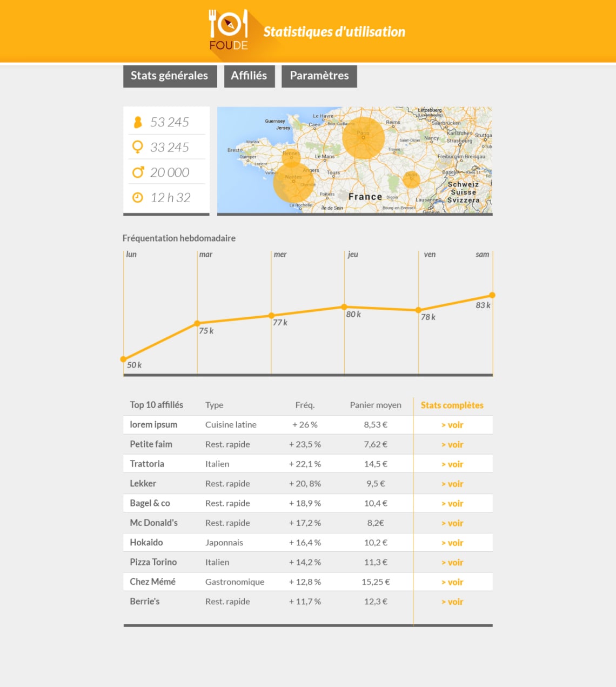
Task: Click the clock icon beside 12 h 32
Action: 138,197
